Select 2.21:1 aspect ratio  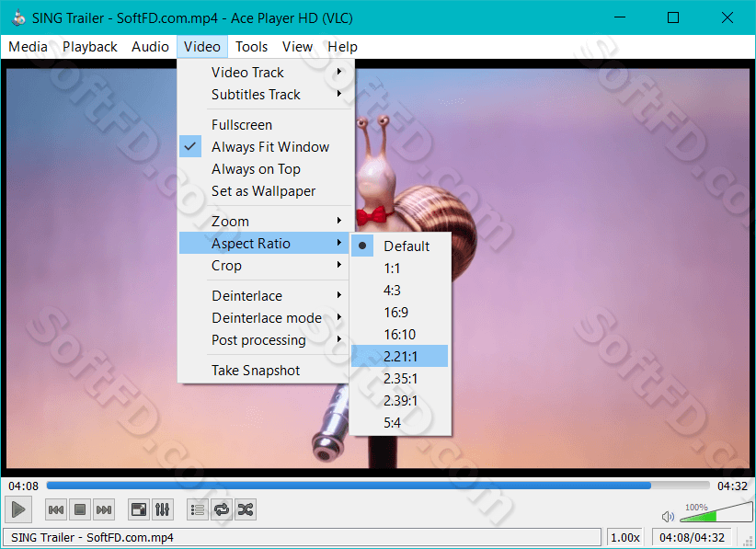point(400,356)
